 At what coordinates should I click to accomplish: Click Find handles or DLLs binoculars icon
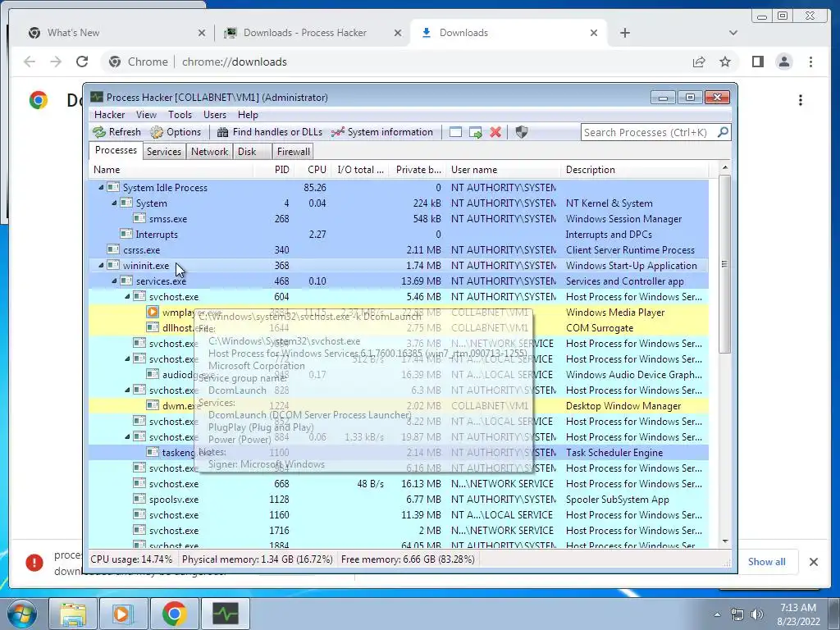223,132
